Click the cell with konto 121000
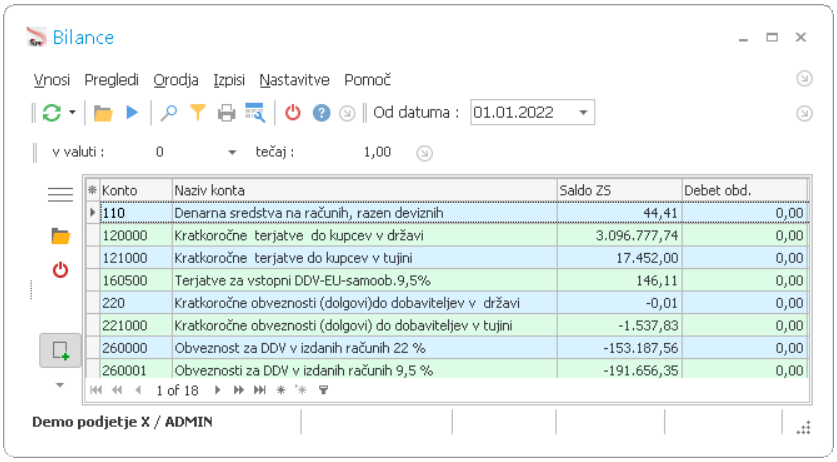This screenshot has height=462, width=837. [x=136, y=258]
